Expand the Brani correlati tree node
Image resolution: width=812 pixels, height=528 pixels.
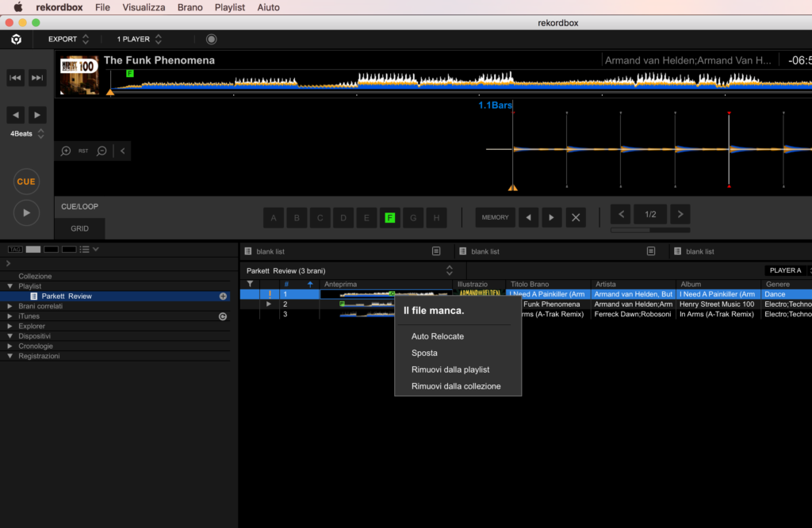click(x=10, y=306)
